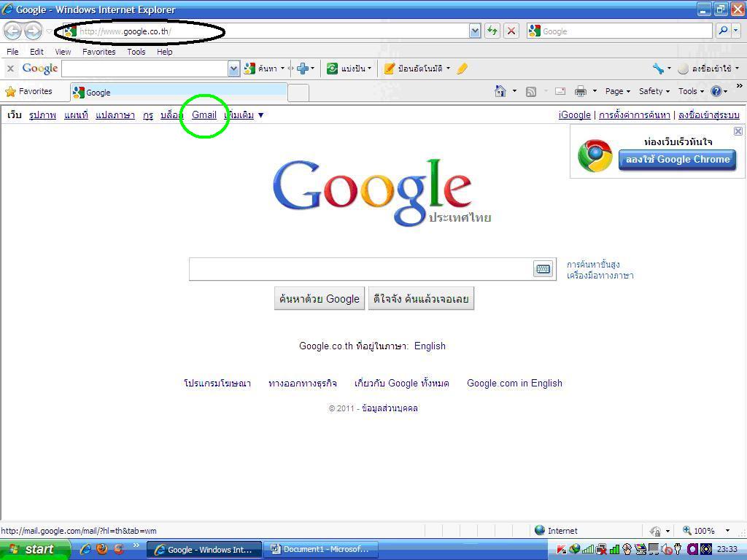Click the ลงชื่อเข้าสู่ระบบ sign-in link
The width and height of the screenshot is (747, 560).
click(x=708, y=114)
